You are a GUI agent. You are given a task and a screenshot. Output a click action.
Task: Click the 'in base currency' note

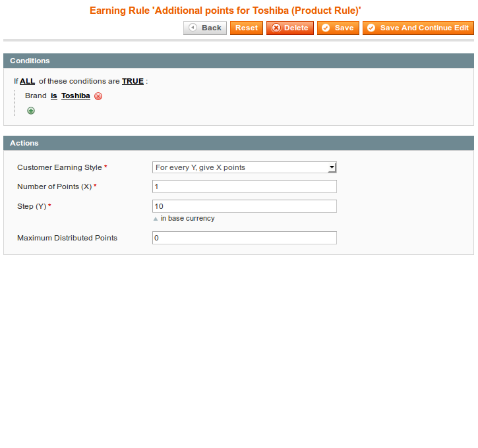pos(187,218)
